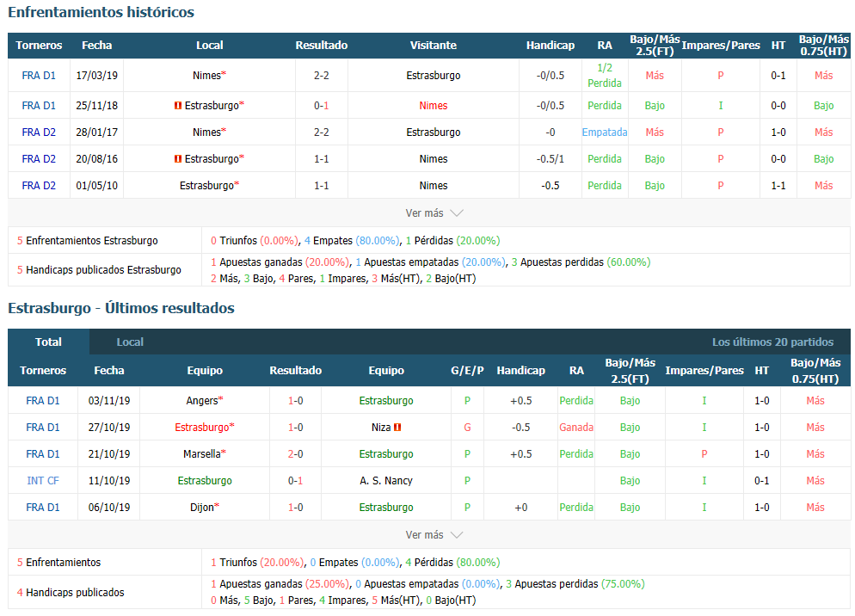Screen dimensions: 855x616
Task: Click red 'P' Impares/Pares in Marsella row
Action: click(704, 454)
